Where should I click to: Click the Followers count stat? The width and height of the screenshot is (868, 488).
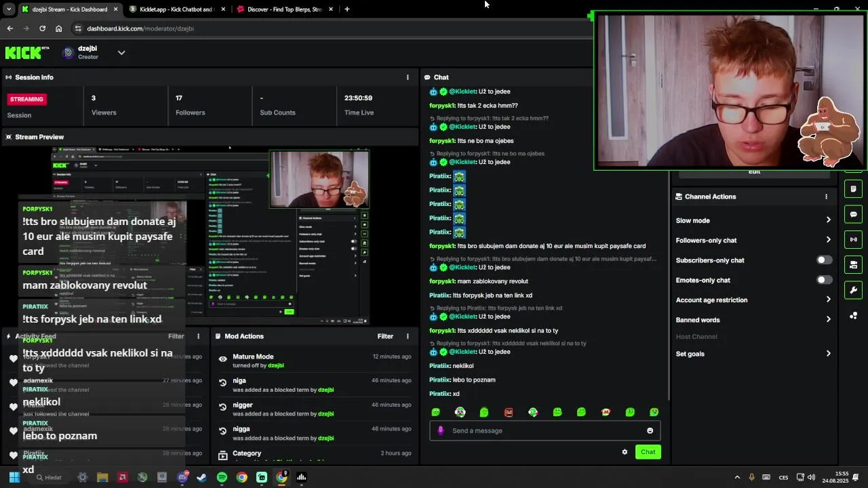point(190,105)
